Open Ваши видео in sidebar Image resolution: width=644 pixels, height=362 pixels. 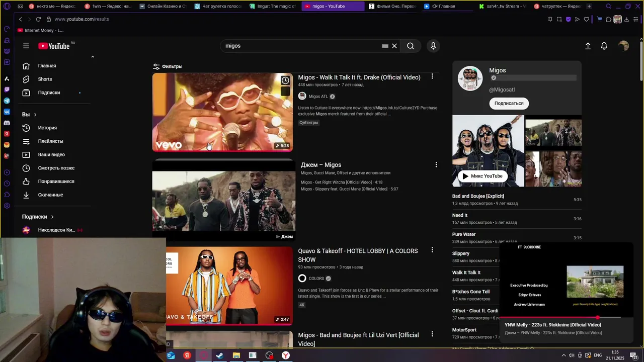tap(52, 154)
